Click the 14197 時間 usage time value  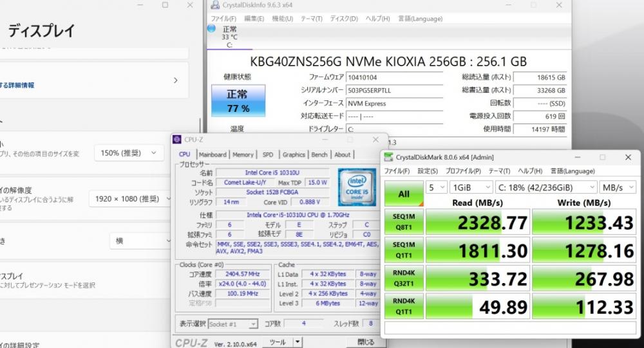coord(540,129)
